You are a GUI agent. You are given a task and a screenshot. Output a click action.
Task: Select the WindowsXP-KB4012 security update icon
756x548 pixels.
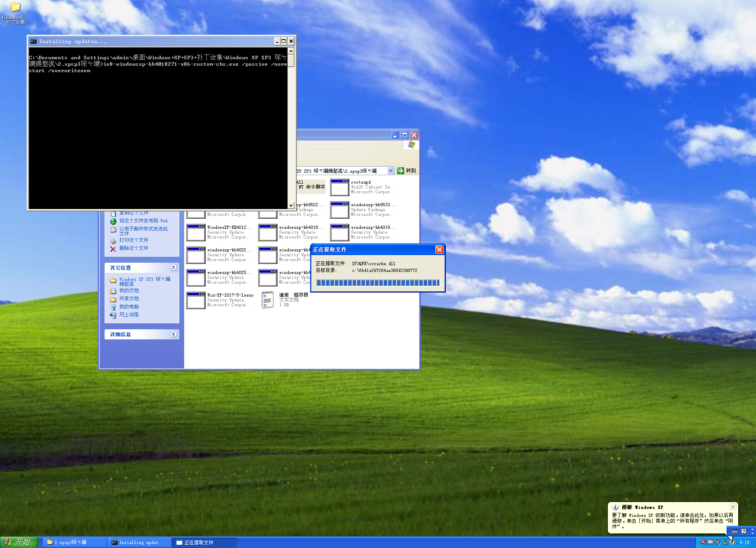pyautogui.click(x=196, y=232)
